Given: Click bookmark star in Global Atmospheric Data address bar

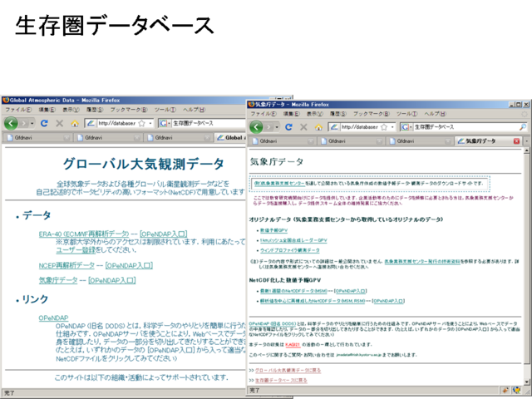Looking at the screenshot, I should 142,123.
